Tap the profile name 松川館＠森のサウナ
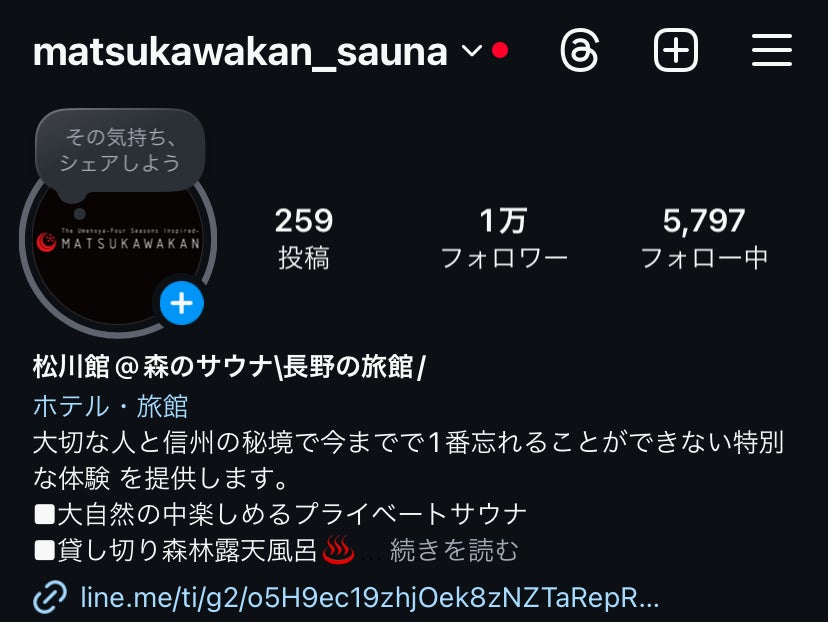This screenshot has height=622, width=828. pyautogui.click(x=229, y=366)
